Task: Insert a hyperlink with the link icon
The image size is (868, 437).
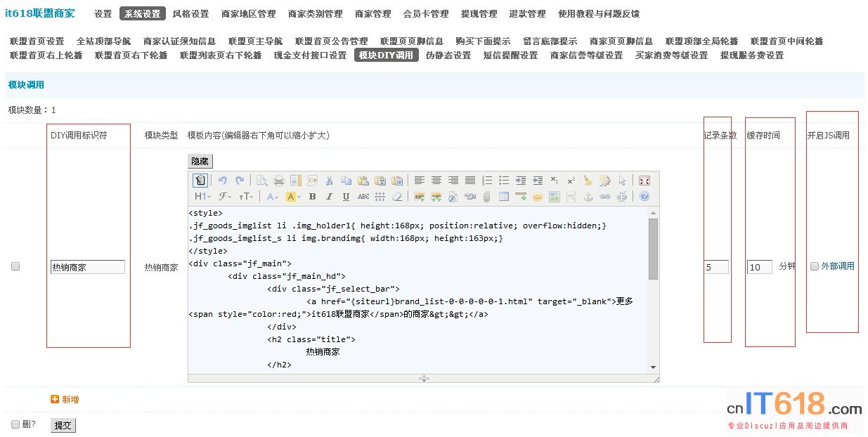Action: tap(604, 197)
